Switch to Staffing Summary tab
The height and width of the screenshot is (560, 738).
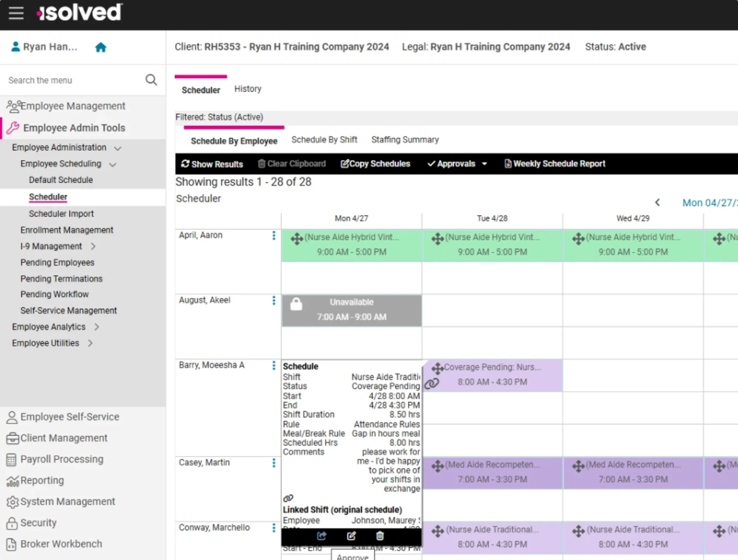[405, 140]
